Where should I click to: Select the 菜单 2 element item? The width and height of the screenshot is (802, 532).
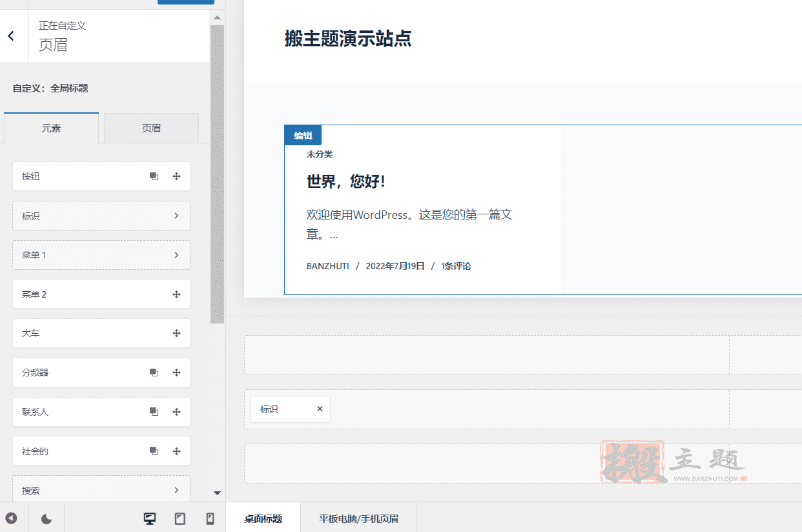click(x=101, y=294)
